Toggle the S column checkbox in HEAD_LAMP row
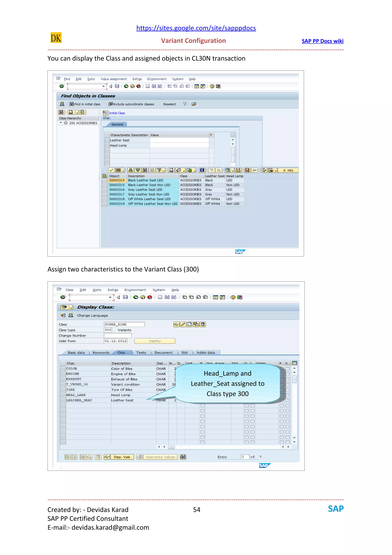This screenshot has height=555, width=392. point(287,395)
